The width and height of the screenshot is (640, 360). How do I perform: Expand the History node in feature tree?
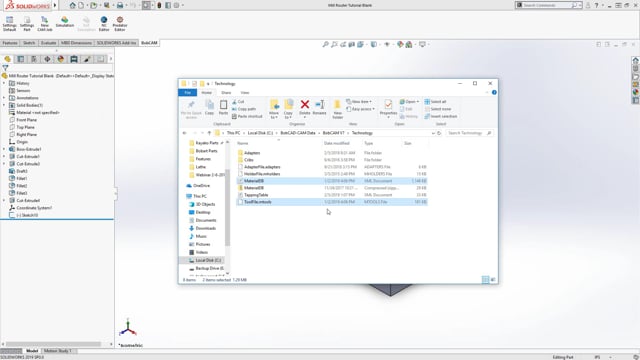coord(4,83)
